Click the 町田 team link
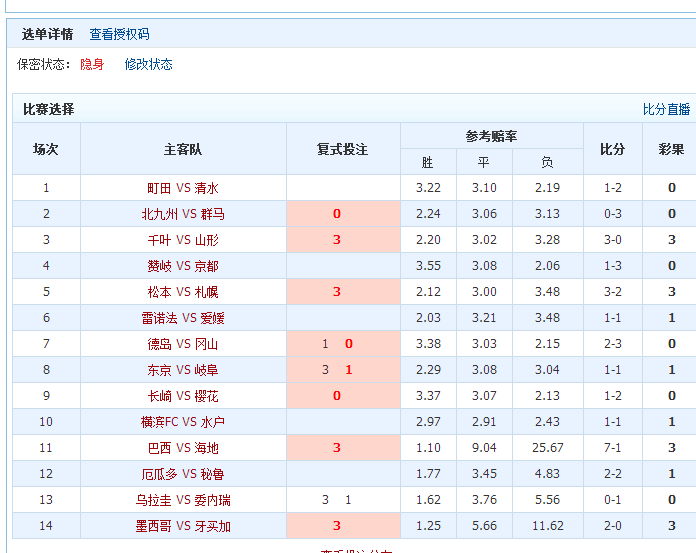The width and height of the screenshot is (696, 553). [x=159, y=188]
